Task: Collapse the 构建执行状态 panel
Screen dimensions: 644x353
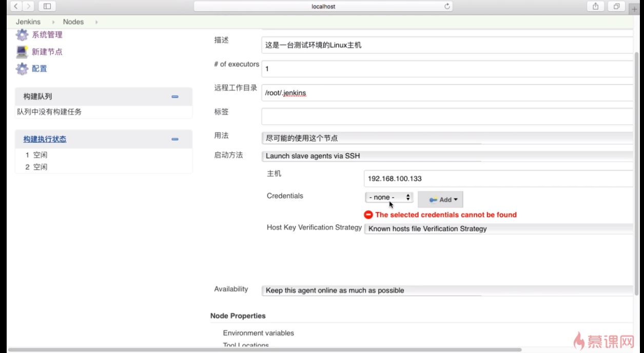Action: click(175, 139)
